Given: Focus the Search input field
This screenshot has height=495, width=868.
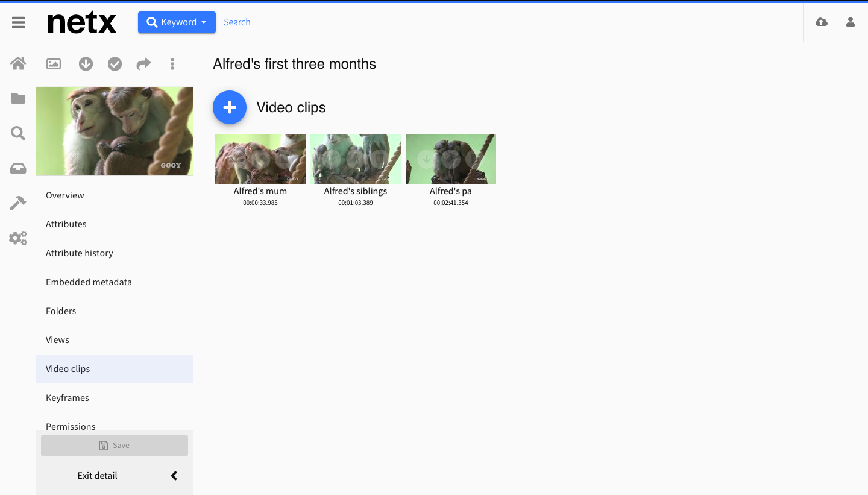Looking at the screenshot, I should coord(237,22).
